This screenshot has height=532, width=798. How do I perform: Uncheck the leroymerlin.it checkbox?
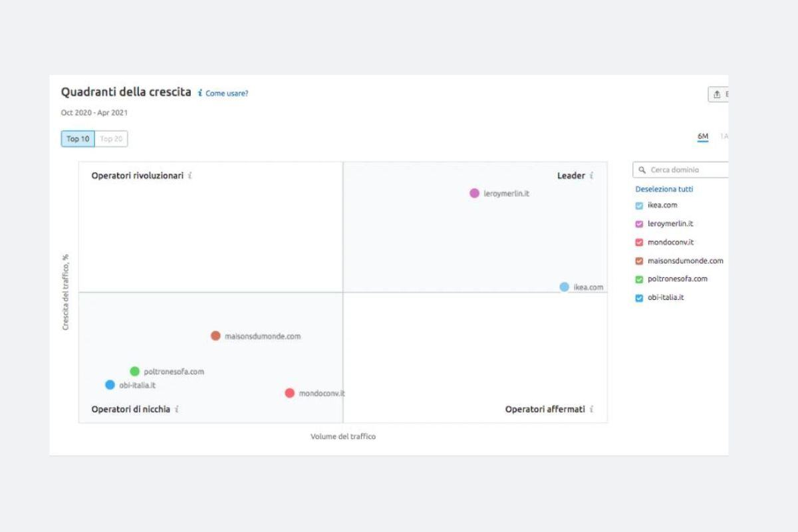pyautogui.click(x=640, y=224)
